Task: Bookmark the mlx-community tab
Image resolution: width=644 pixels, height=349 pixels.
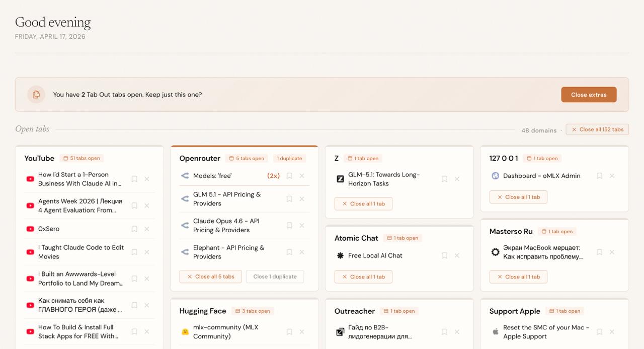Action: pyautogui.click(x=289, y=332)
